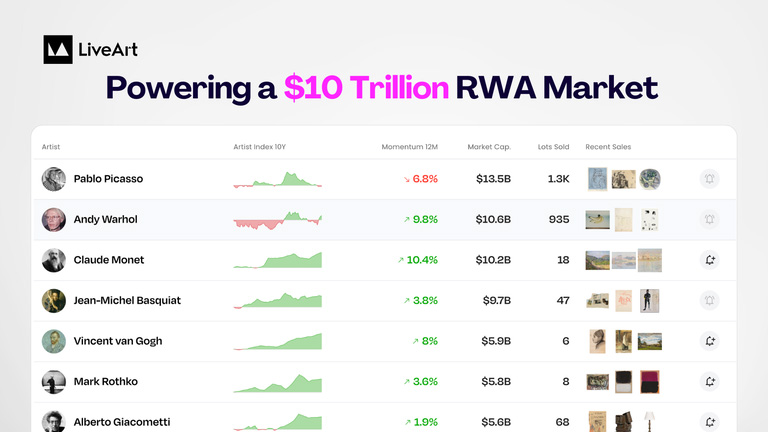This screenshot has width=768, height=432.
Task: Sort by Market Cap. column header
Action: pos(489,147)
